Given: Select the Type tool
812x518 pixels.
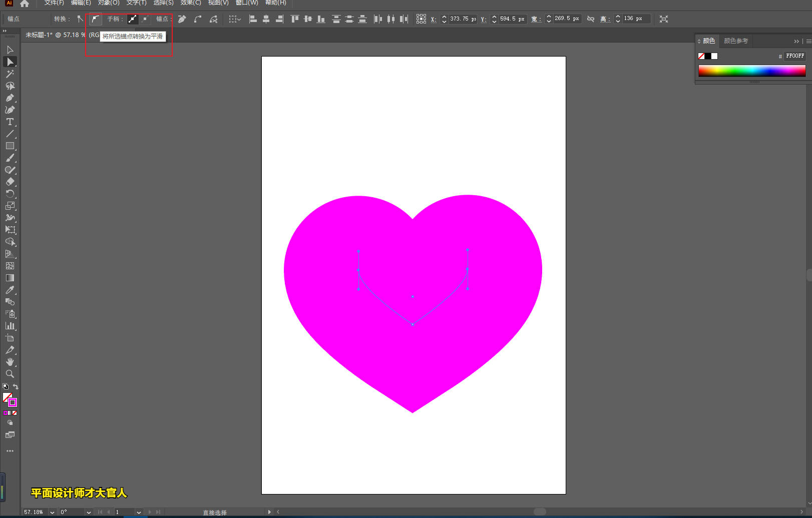Looking at the screenshot, I should click(10, 122).
